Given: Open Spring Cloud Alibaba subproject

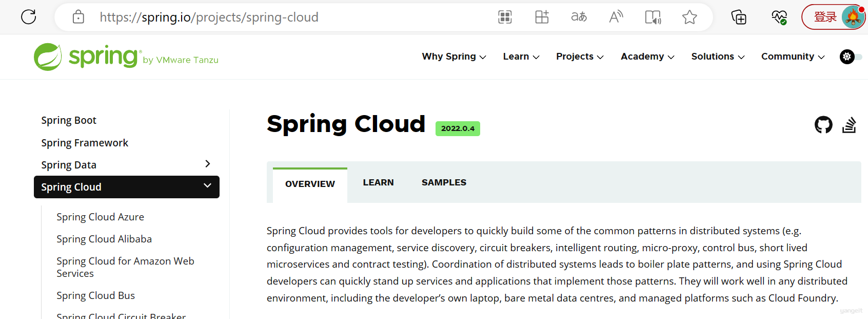Looking at the screenshot, I should pos(104,239).
